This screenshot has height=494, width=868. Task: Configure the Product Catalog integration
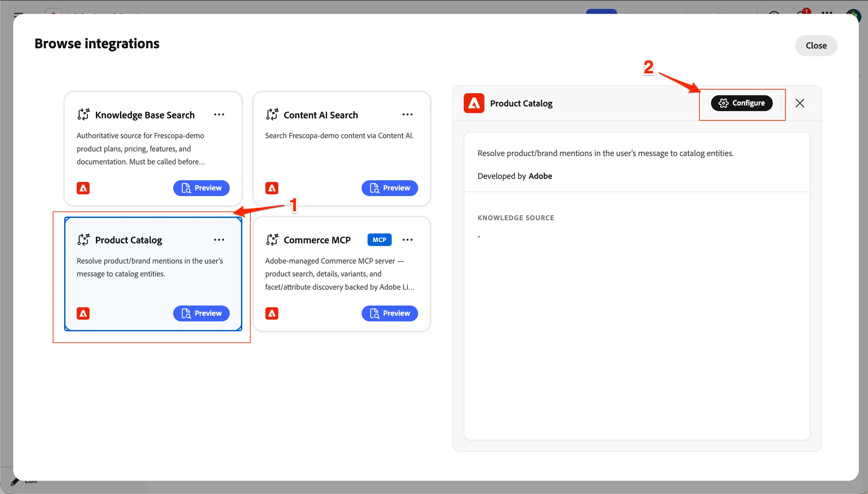[741, 103]
